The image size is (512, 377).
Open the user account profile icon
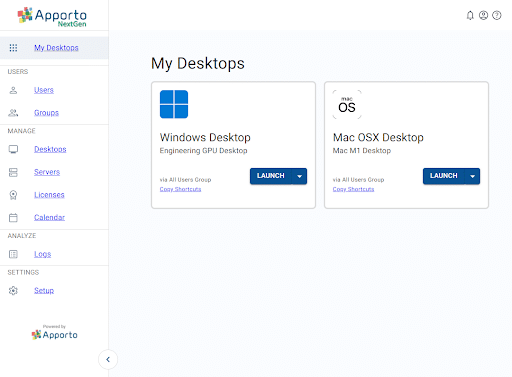tap(483, 15)
